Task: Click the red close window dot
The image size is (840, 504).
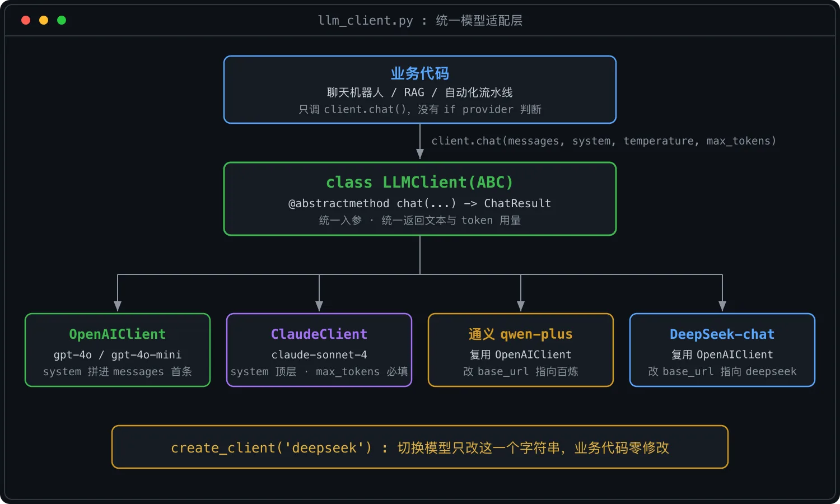Action: (x=26, y=20)
